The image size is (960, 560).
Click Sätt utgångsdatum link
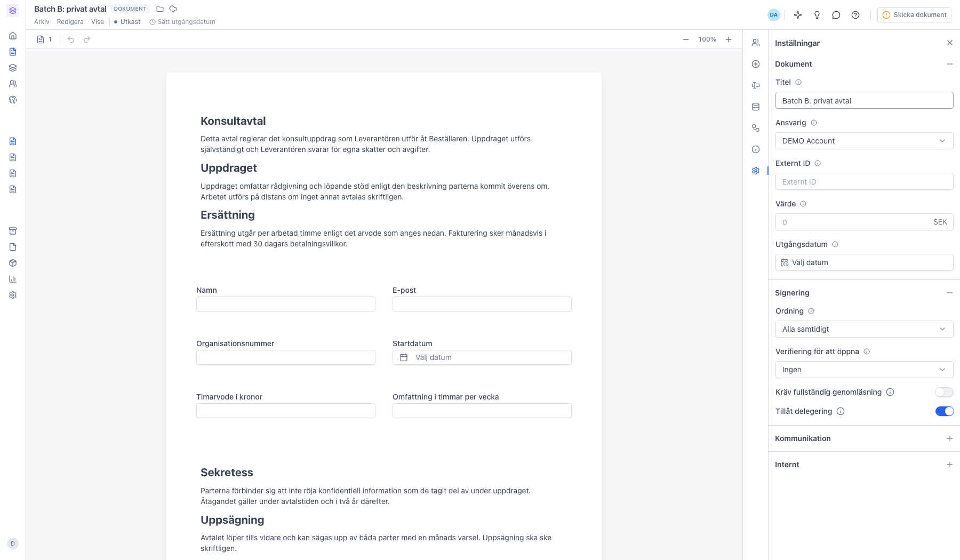[182, 22]
